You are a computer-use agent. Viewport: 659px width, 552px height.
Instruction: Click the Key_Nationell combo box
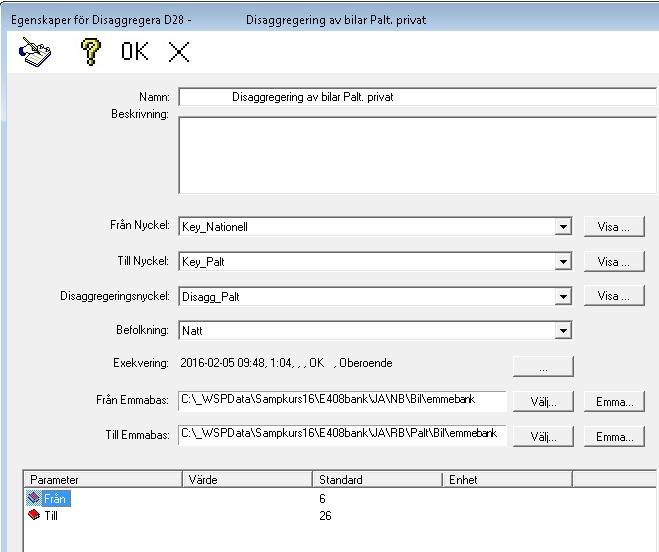[375, 227]
